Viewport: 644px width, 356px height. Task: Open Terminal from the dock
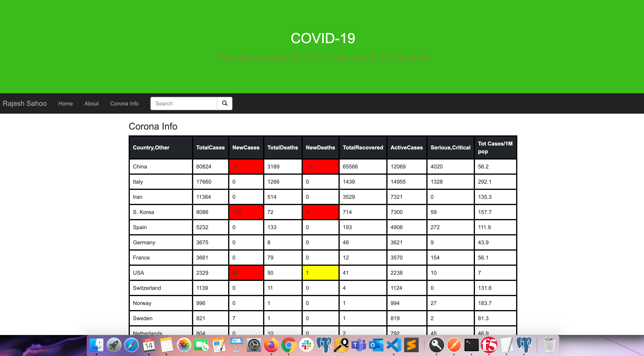click(x=471, y=345)
